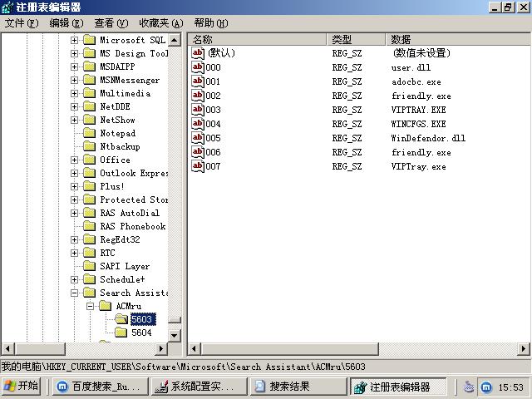The width and height of the screenshot is (532, 399).
Task: Click the folder icon of key 5604
Action: [x=121, y=332]
